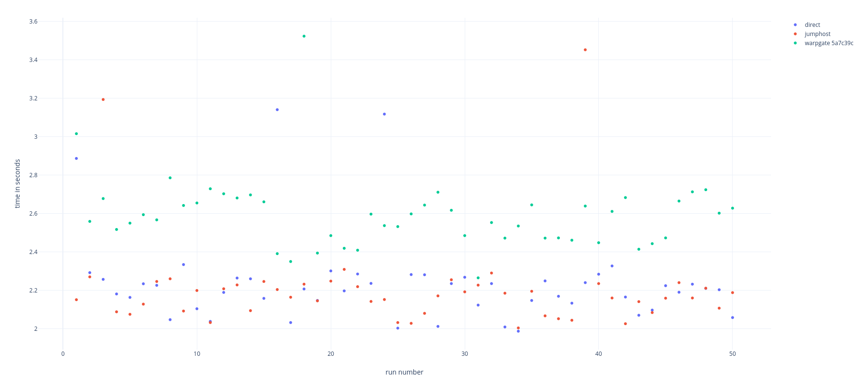The height and width of the screenshot is (376, 868).
Task: Click the y-axis tick label 3.2
Action: click(33, 98)
